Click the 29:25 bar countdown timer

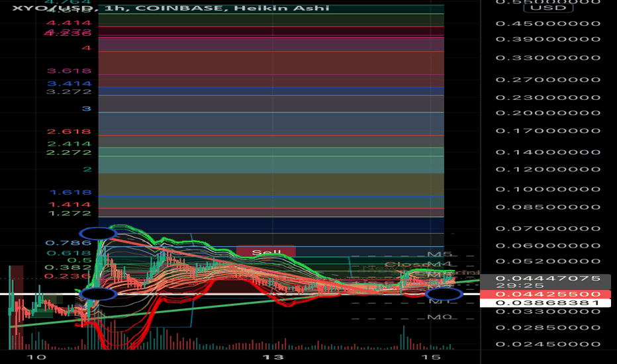point(520,286)
